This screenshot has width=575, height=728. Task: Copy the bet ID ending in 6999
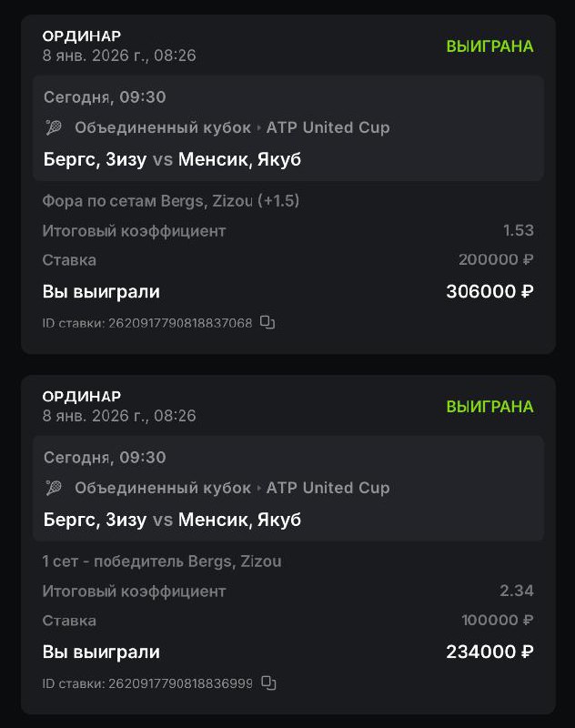(267, 682)
